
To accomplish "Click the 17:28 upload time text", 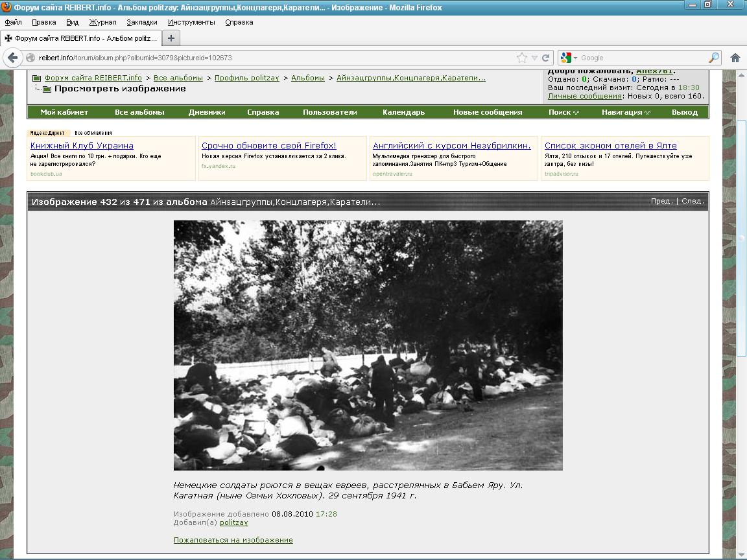I will (326, 514).
